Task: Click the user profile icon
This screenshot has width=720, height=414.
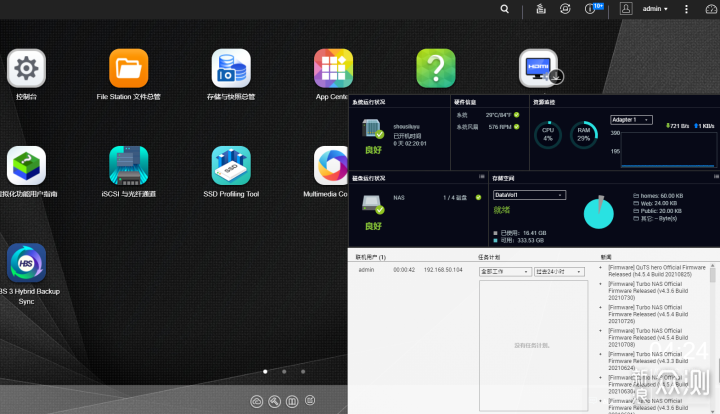Action: (626, 9)
